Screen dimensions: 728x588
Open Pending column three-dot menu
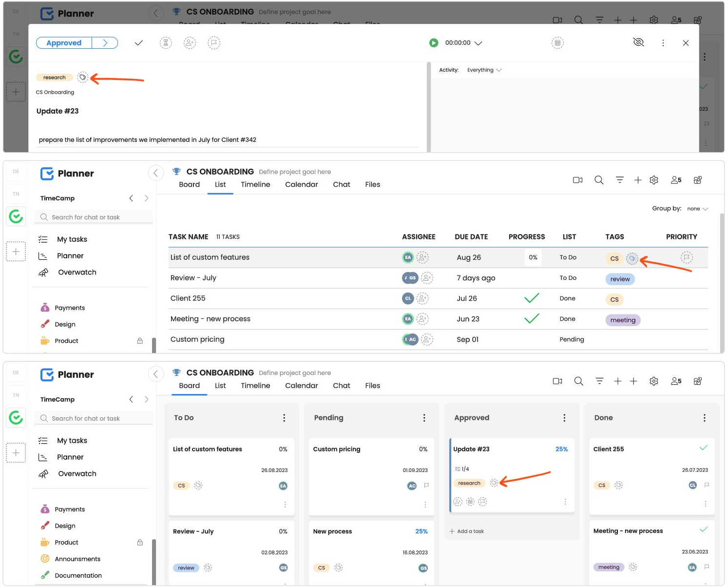(424, 418)
